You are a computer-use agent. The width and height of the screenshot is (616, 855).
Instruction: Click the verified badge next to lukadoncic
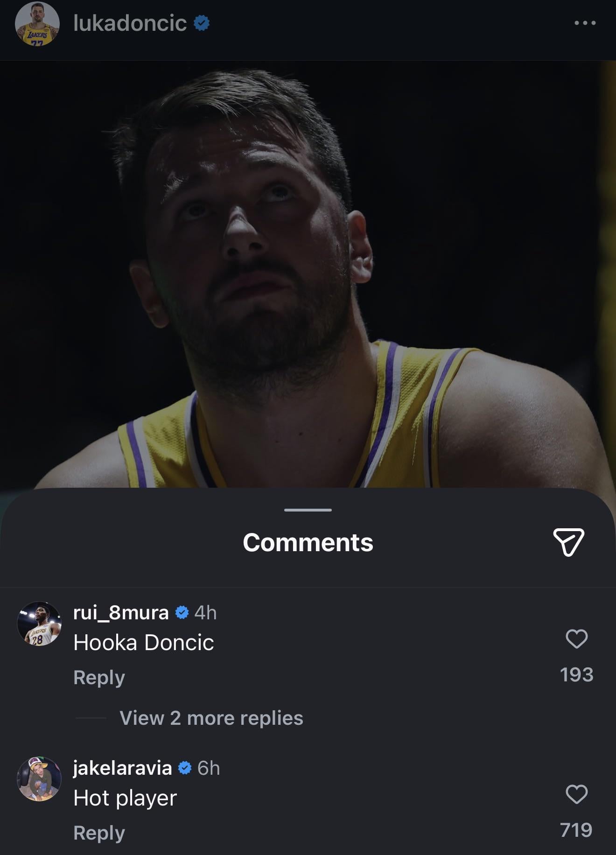pos(202,23)
